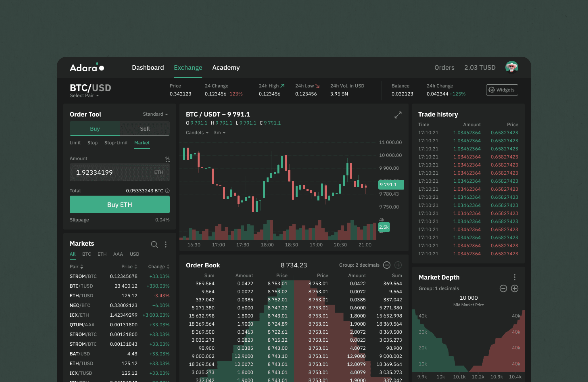Click the Amount input field
The height and width of the screenshot is (382, 588).
(120, 172)
